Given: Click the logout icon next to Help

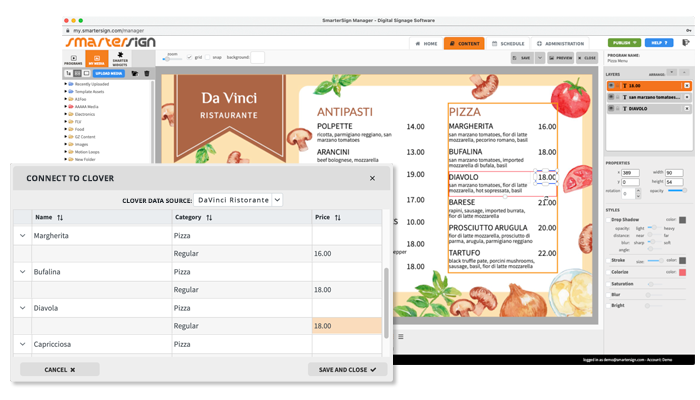Looking at the screenshot, I should (686, 42).
